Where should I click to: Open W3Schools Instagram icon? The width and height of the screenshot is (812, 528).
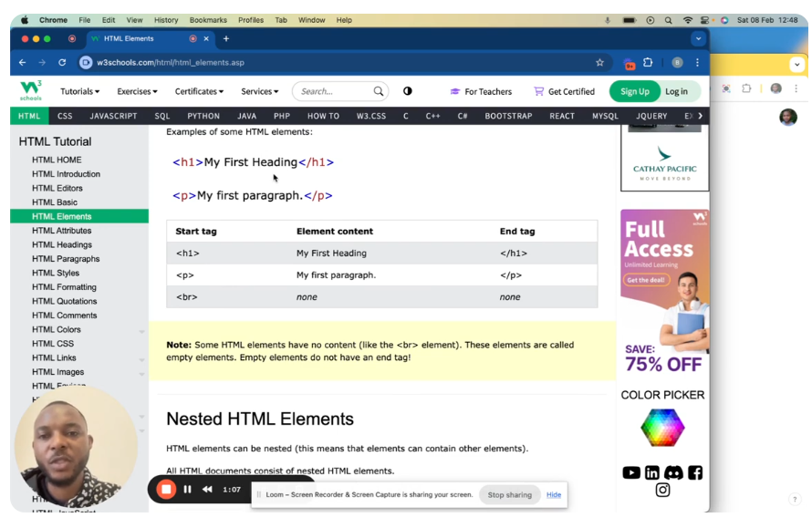[662, 490]
